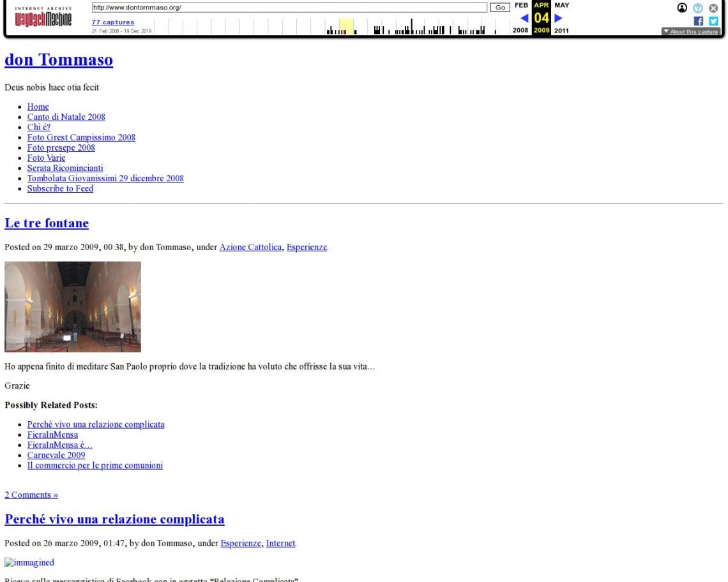The image size is (728, 582).
Task: Jump to year 2008 captures
Action: [x=520, y=30]
